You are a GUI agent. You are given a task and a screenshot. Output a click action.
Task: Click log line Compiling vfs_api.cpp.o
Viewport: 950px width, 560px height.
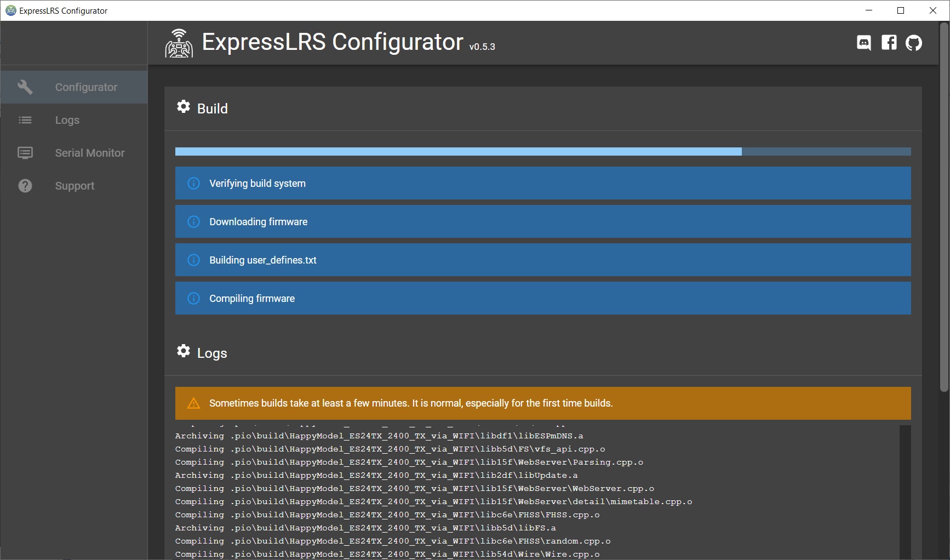coord(390,449)
